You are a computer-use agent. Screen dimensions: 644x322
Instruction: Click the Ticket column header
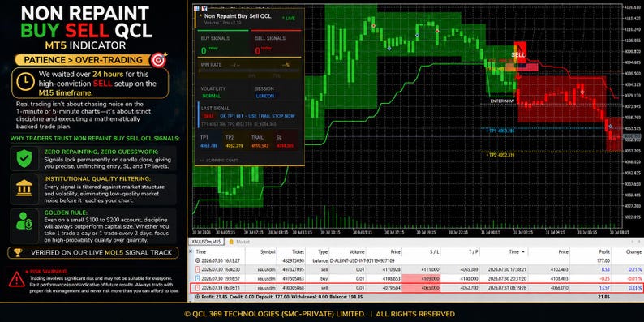[298, 251]
